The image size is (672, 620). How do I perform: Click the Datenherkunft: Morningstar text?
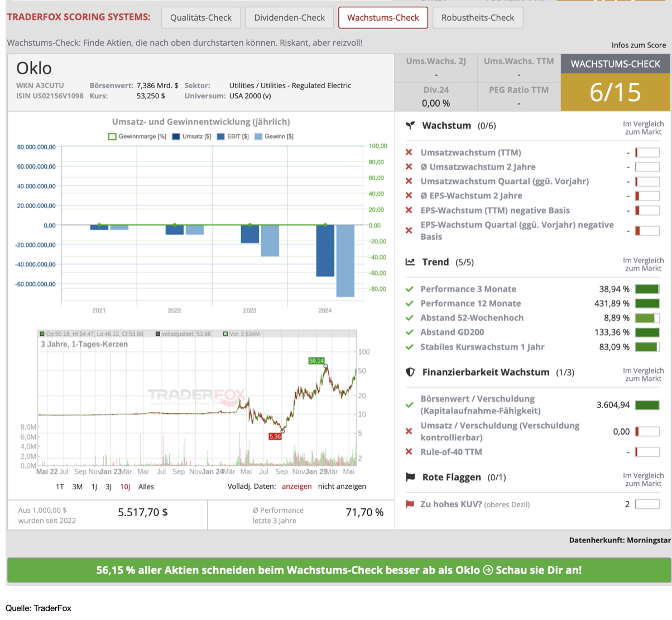pyautogui.click(x=620, y=541)
